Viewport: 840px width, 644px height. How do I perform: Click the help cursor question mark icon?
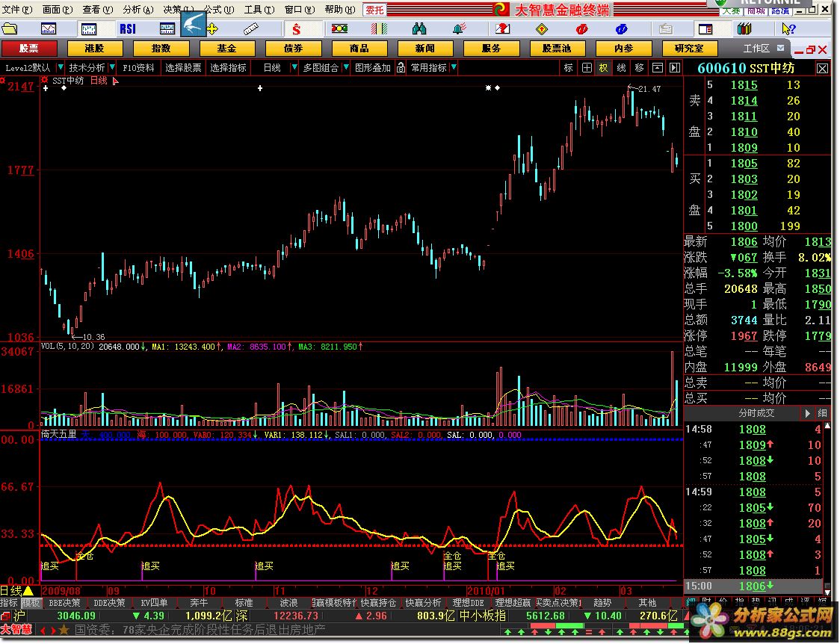pyautogui.click(x=788, y=28)
